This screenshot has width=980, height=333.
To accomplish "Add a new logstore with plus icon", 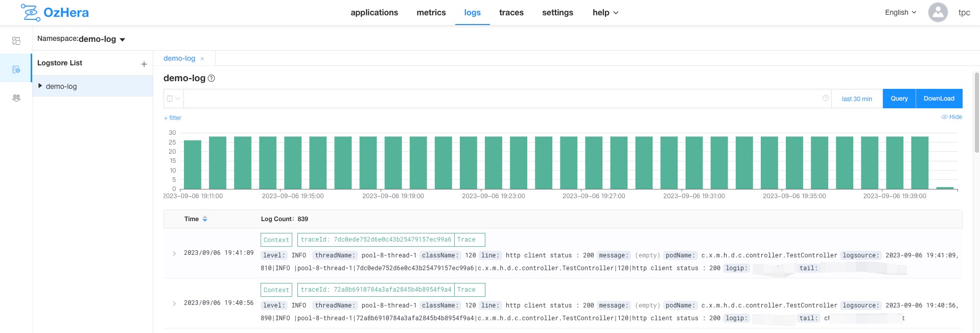I will pyautogui.click(x=144, y=64).
